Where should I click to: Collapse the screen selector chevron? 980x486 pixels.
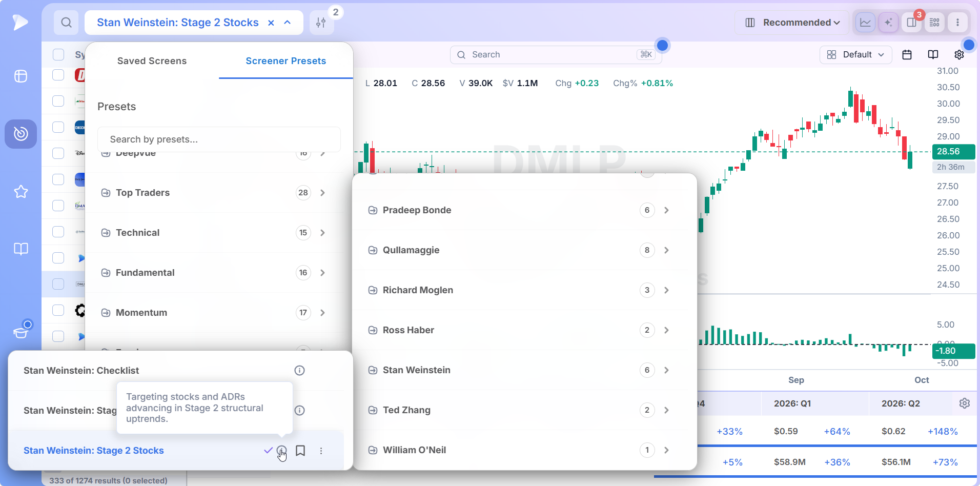(x=288, y=23)
